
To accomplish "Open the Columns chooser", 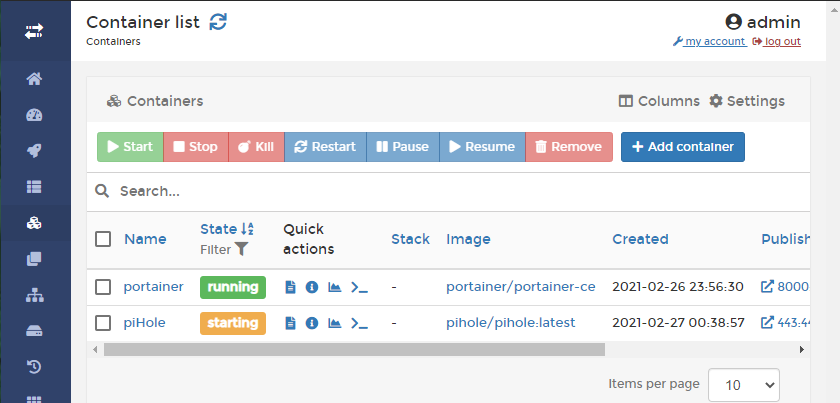I will [x=659, y=101].
